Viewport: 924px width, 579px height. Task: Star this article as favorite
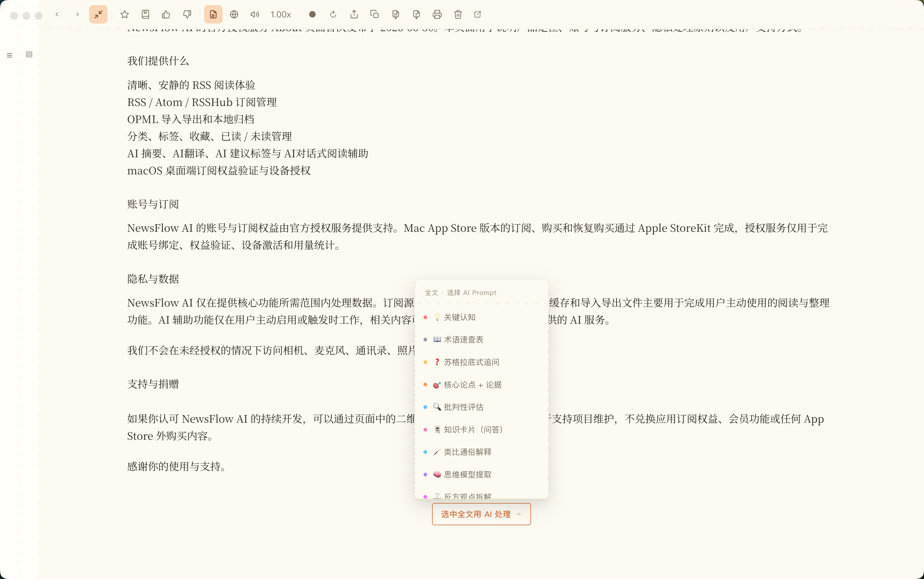click(124, 15)
